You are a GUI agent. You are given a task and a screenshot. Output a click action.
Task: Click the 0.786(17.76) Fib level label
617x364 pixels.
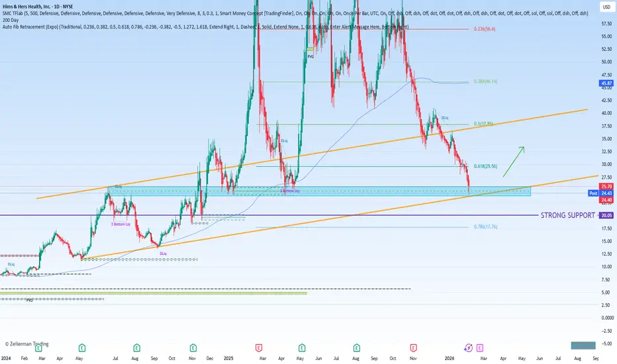[x=485, y=226]
